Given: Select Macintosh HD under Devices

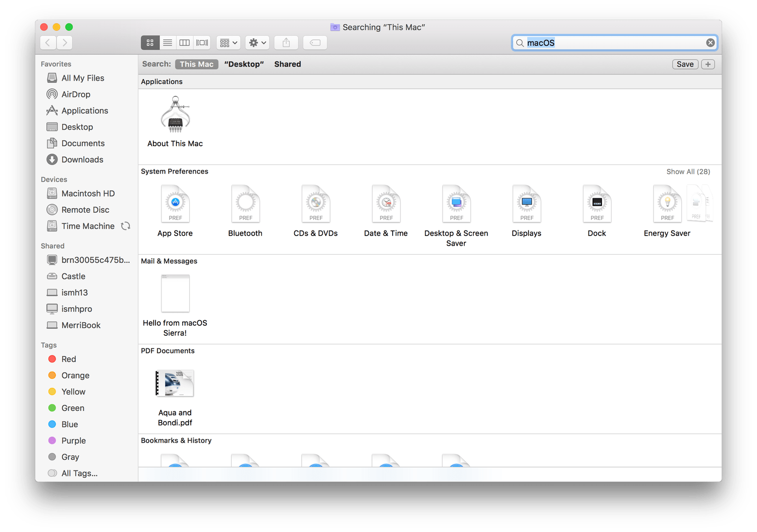Looking at the screenshot, I should tap(88, 194).
